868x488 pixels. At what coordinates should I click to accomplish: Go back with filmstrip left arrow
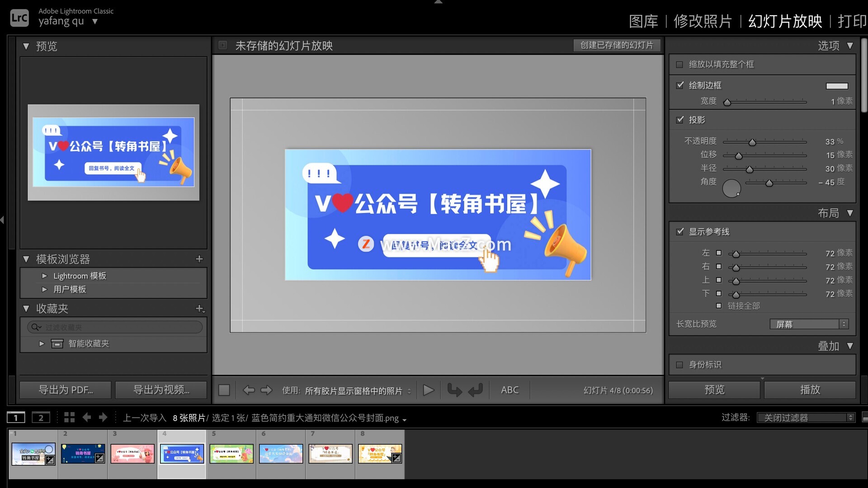87,417
